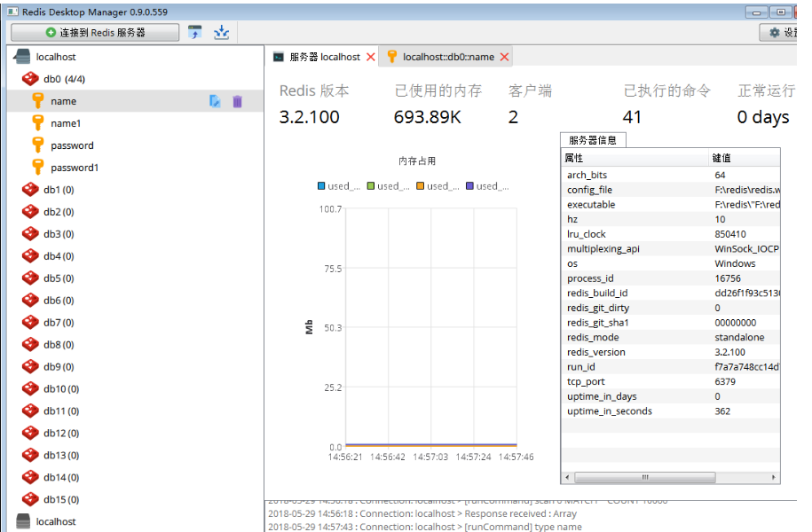Image resolution: width=812 pixels, height=532 pixels.
Task: Open database db2 (0)
Action: [x=59, y=212]
